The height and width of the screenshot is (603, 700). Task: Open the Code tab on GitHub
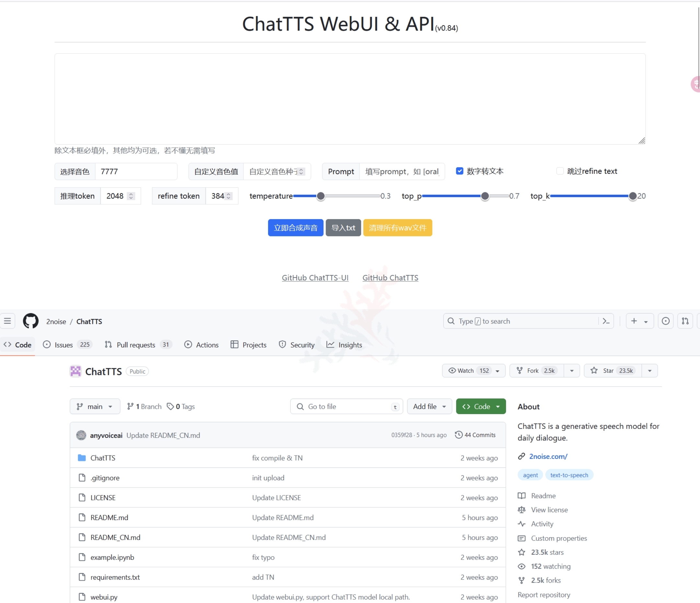18,345
